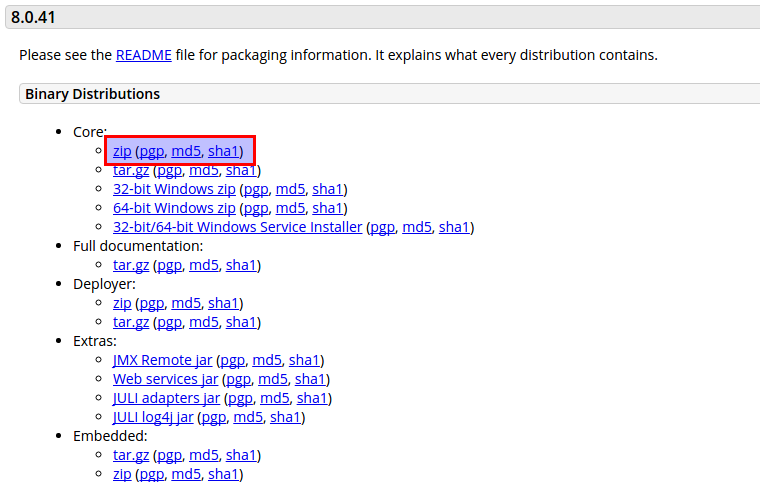Image resolution: width=760 pixels, height=482 pixels.
Task: Open the README link
Action: (x=143, y=55)
